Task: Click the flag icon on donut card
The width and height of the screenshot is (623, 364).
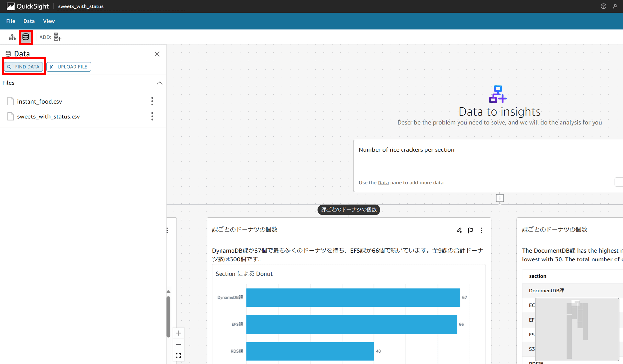Action: (x=470, y=230)
